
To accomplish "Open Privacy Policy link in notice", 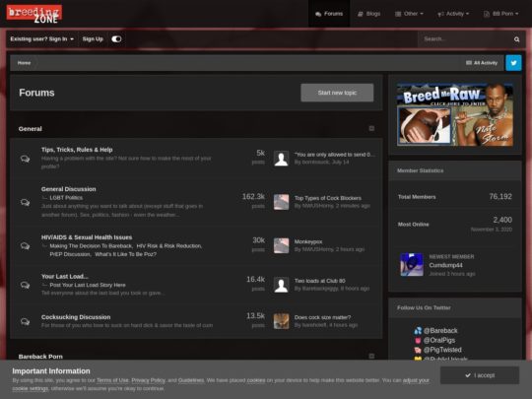I will coord(148,380).
